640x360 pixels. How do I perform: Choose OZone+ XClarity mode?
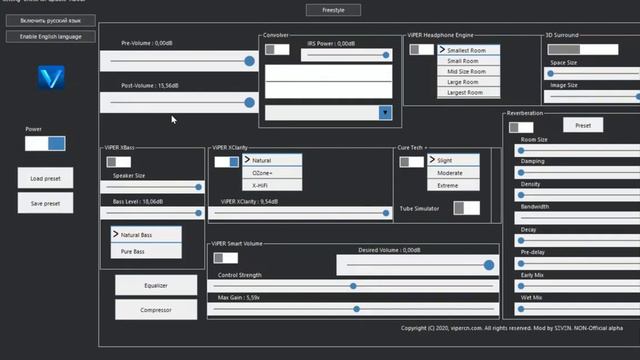point(272,173)
